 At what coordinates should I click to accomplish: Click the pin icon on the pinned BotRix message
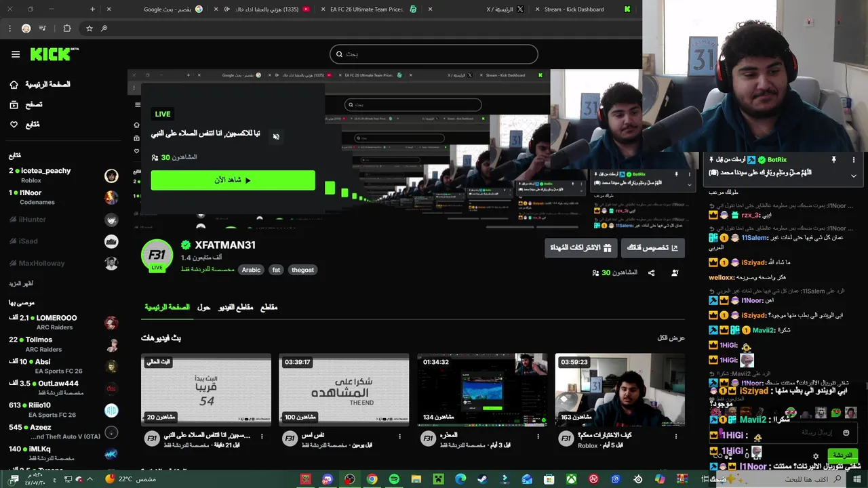(833, 160)
